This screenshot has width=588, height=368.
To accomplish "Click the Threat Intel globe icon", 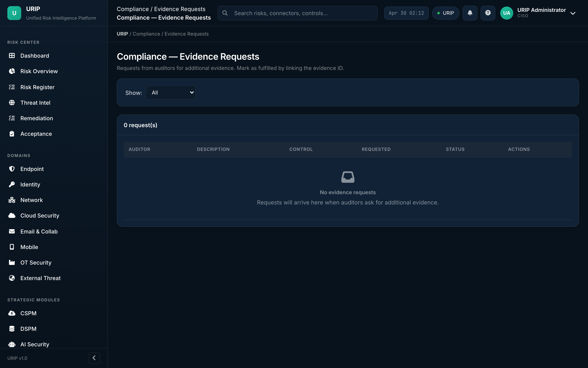I will tap(12, 103).
